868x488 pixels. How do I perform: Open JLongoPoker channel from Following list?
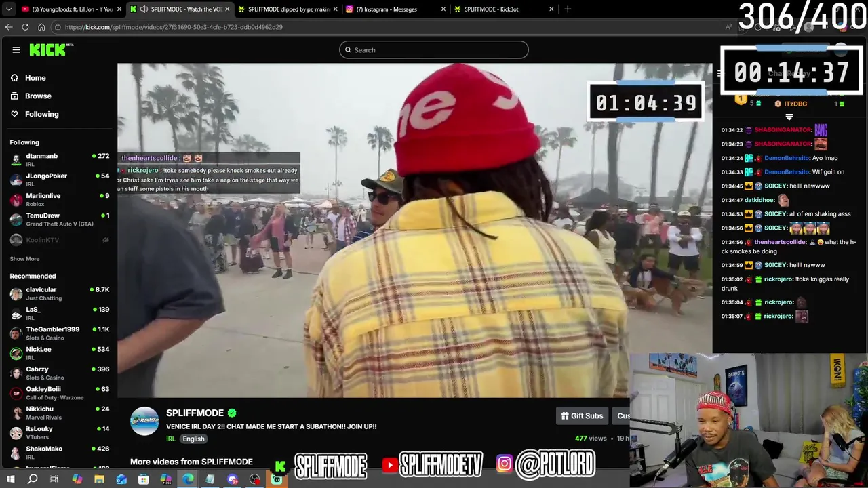point(60,180)
